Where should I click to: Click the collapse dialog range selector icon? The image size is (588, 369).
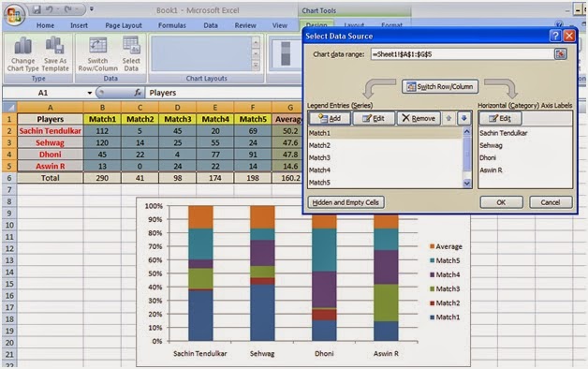(560, 54)
